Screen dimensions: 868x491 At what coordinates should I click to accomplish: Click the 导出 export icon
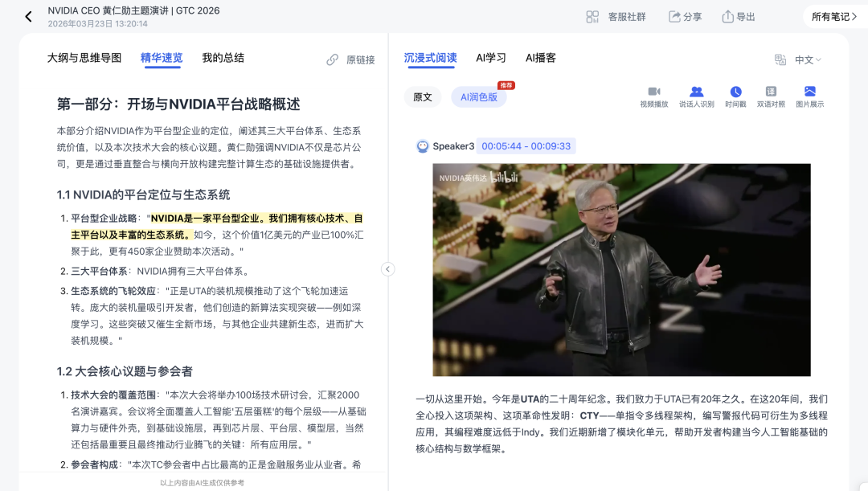click(x=727, y=17)
